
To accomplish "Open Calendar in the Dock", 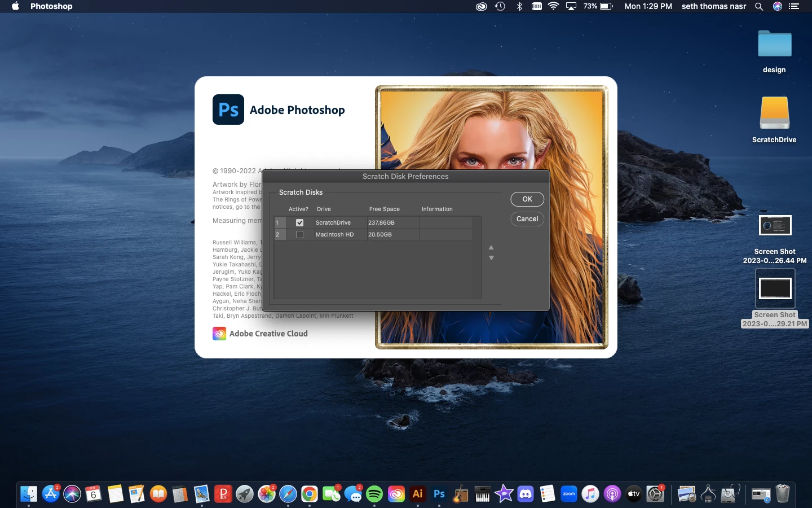I will coord(94,494).
